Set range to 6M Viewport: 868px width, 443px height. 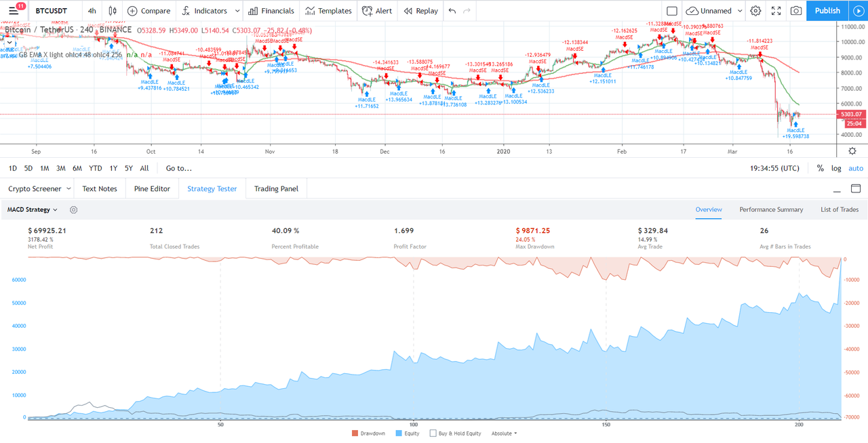point(77,168)
